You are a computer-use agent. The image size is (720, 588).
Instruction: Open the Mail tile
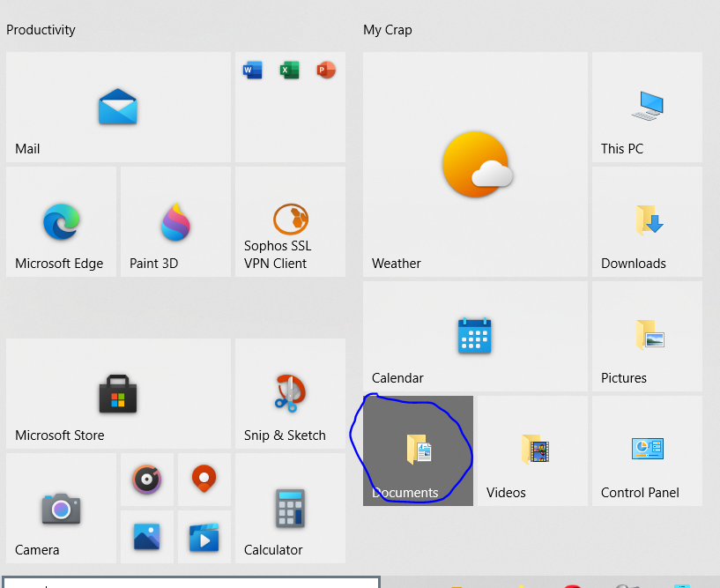(118, 107)
